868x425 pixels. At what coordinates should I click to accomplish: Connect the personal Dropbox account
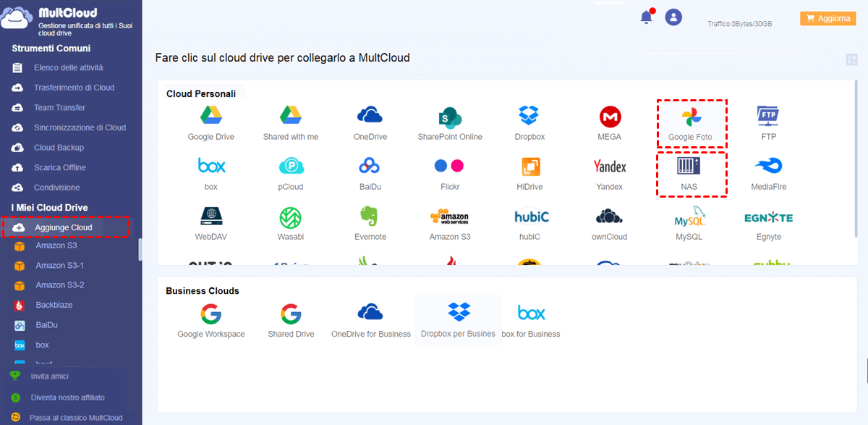(x=529, y=116)
